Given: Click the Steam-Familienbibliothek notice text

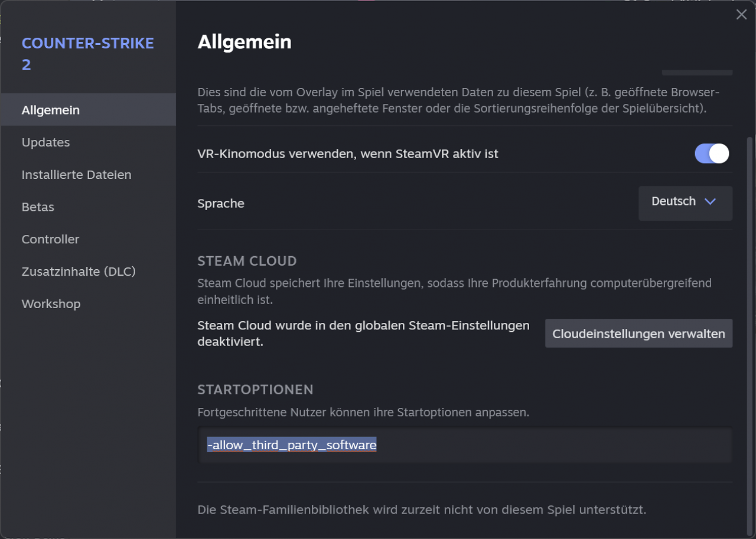Looking at the screenshot, I should click(x=422, y=509).
